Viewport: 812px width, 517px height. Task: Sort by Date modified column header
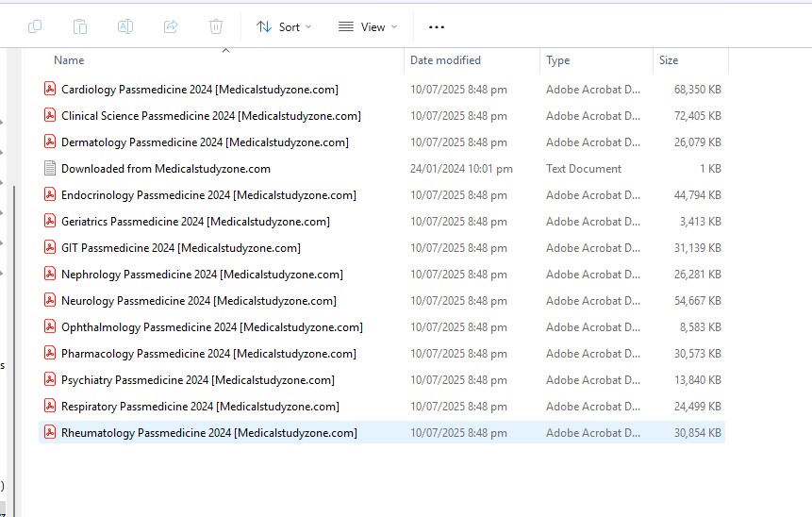445,60
